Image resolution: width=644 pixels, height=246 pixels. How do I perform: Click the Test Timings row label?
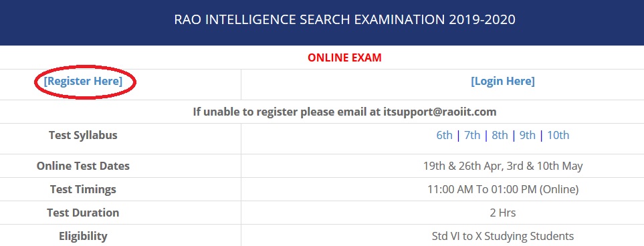click(x=83, y=189)
